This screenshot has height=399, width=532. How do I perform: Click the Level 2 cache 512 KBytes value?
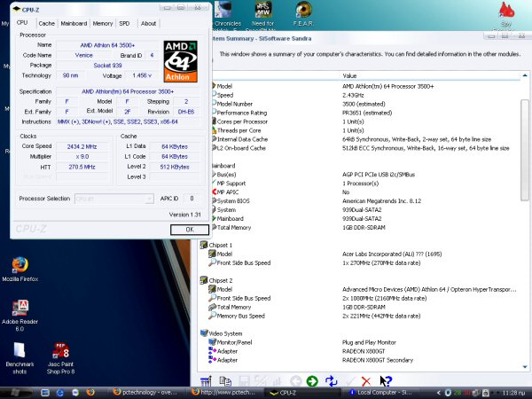click(x=175, y=167)
